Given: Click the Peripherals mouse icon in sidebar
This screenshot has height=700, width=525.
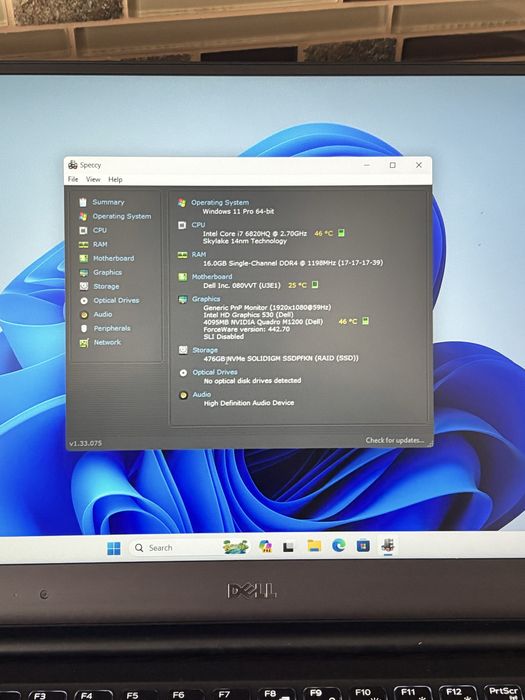Looking at the screenshot, I should (x=84, y=329).
